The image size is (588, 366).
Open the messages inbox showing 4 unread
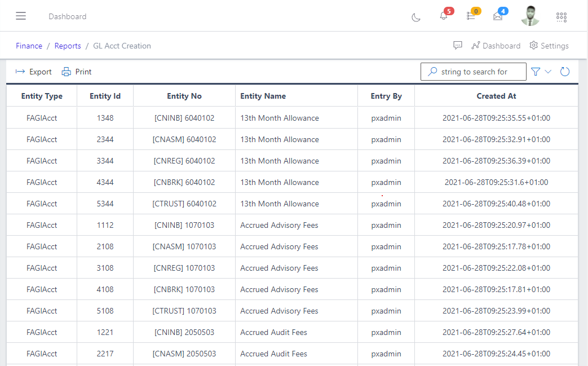click(498, 16)
